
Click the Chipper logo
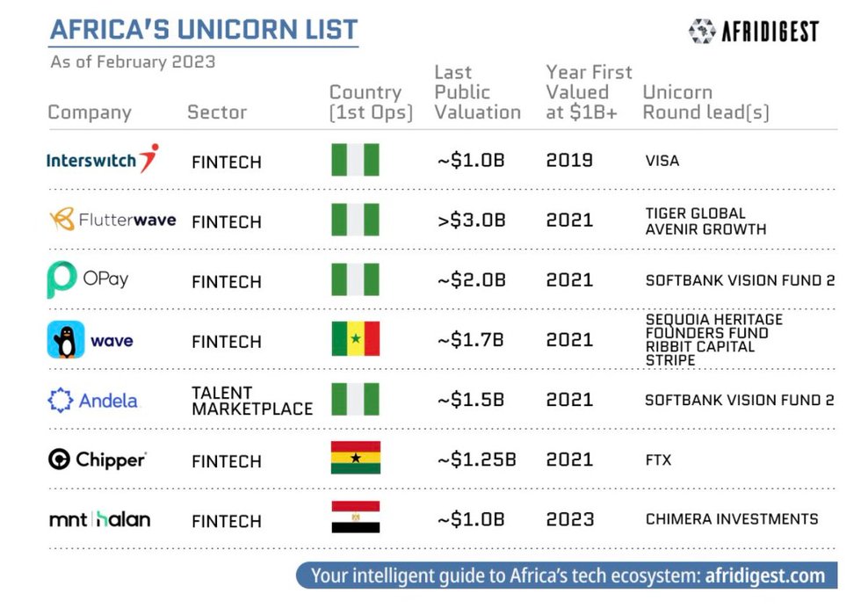click(x=98, y=459)
